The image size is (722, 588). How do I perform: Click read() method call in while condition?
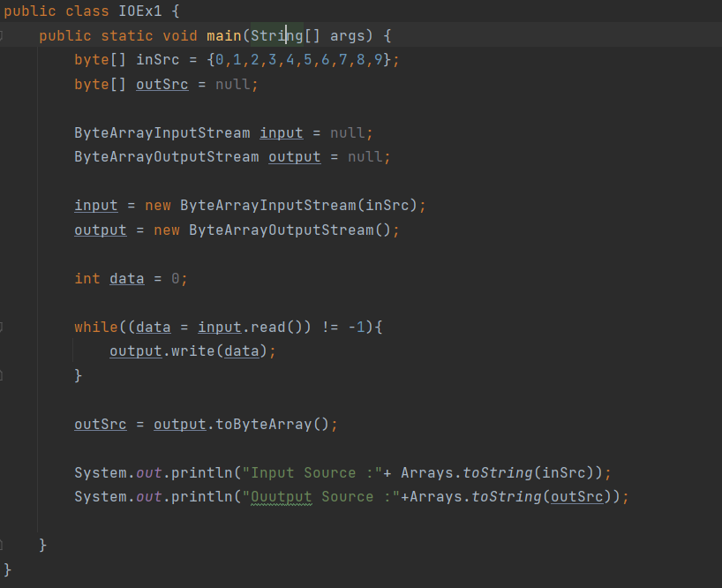(x=276, y=327)
